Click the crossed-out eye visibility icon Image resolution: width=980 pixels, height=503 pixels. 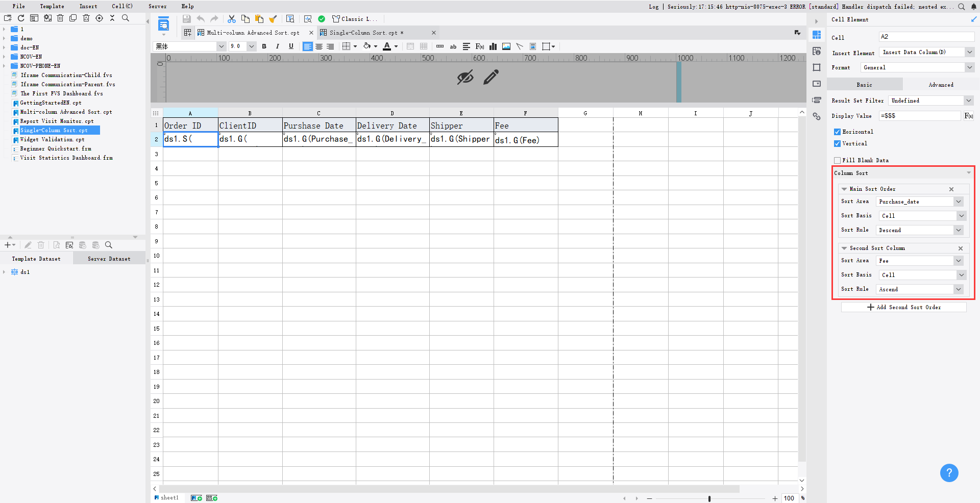click(x=465, y=77)
